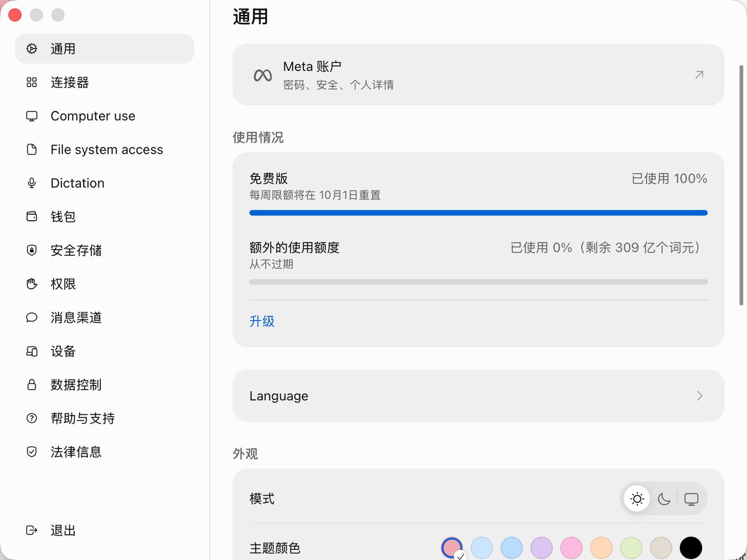Go to 设备 settings
The width and height of the screenshot is (747, 560).
[x=105, y=351]
